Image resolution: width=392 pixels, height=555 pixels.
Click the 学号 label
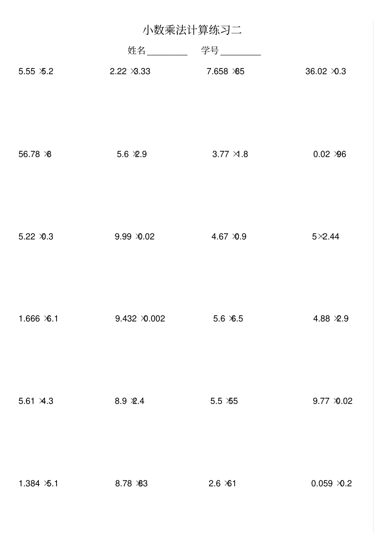210,51
